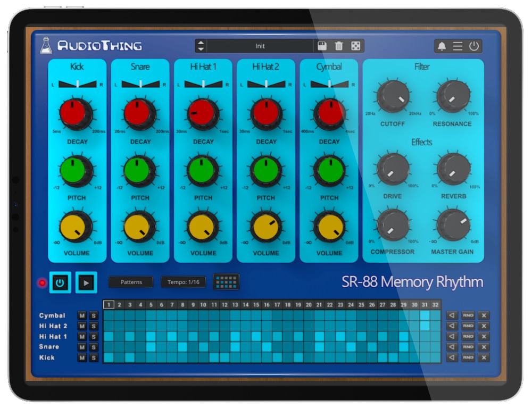532x408 pixels.
Task: Open the hamburger menu
Action: click(458, 46)
